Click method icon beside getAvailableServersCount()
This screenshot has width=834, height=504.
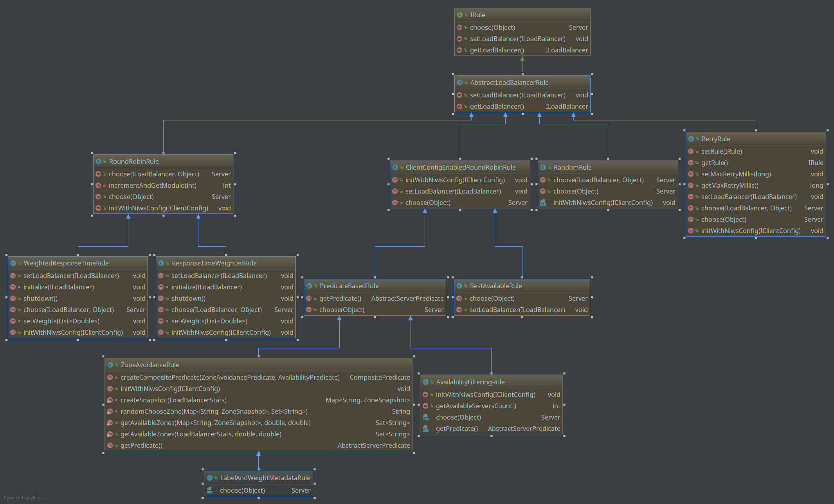425,406
